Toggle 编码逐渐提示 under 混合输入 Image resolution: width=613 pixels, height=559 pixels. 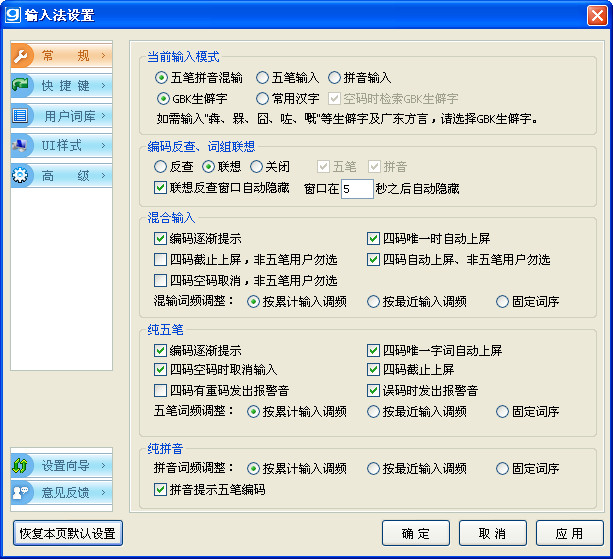(x=198, y=238)
